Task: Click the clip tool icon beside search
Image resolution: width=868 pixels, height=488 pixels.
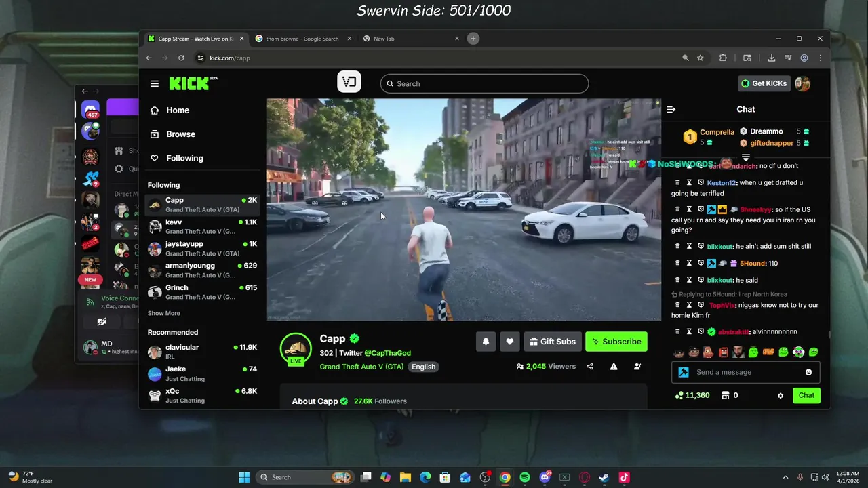Action: [x=349, y=82]
